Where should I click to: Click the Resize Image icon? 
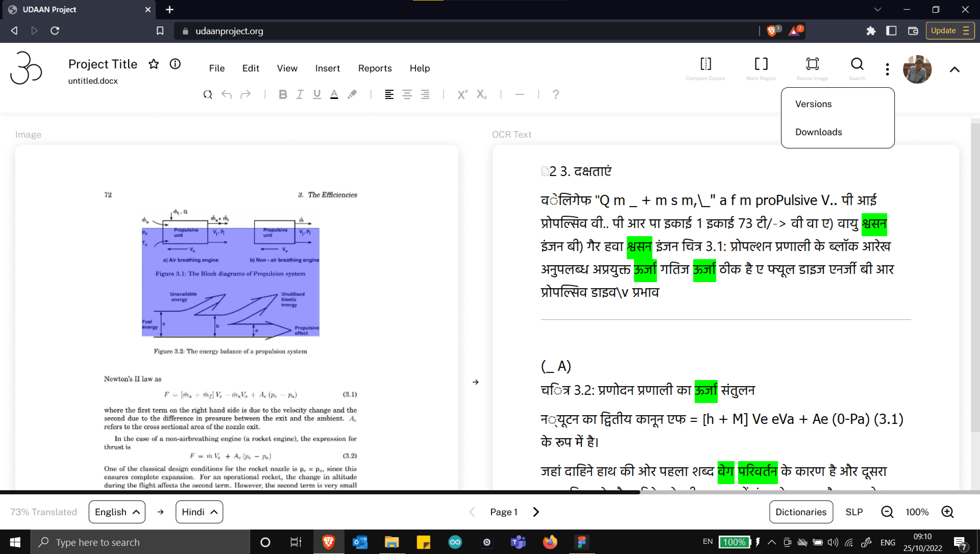(x=812, y=64)
